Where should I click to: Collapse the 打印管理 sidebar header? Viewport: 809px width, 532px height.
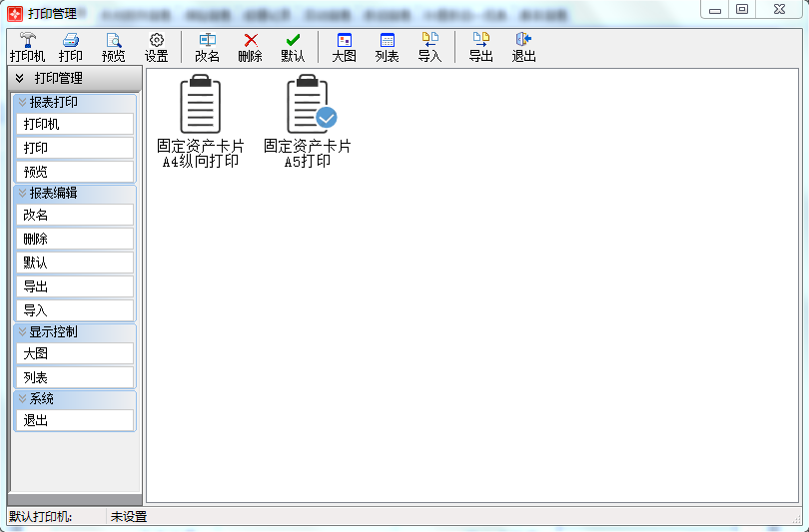pos(19,78)
